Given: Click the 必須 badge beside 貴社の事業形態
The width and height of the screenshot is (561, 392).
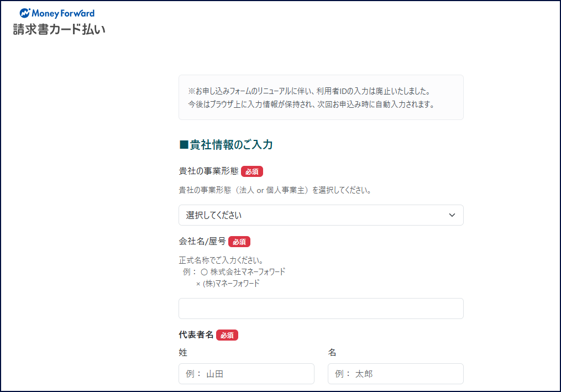Looking at the screenshot, I should [x=252, y=171].
